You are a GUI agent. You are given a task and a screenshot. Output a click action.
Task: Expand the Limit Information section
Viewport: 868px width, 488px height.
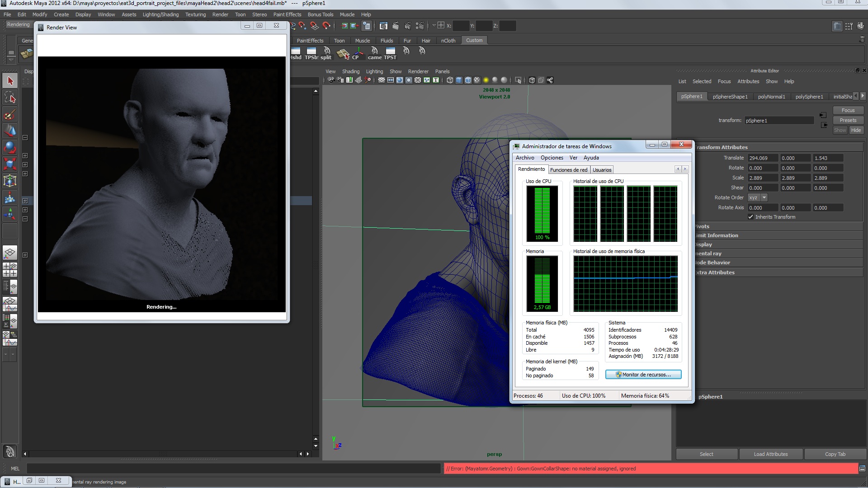pyautogui.click(x=717, y=235)
